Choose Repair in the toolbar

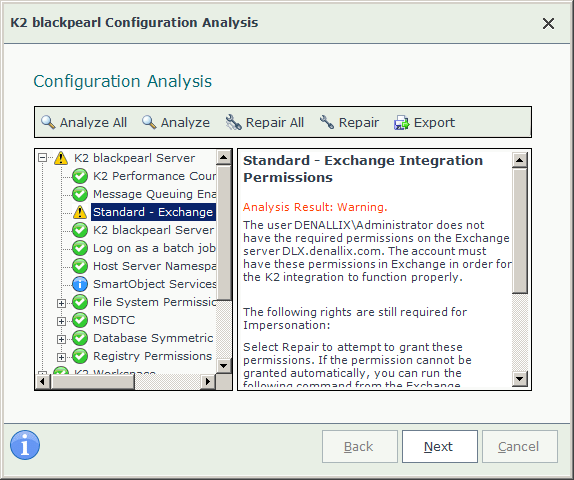coord(349,122)
